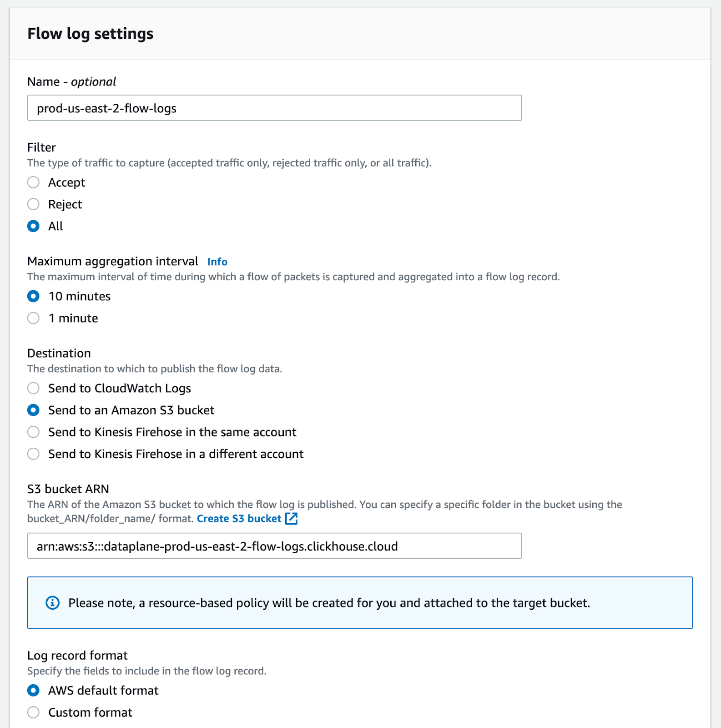Set aggregation interval to 10 minutes
This screenshot has width=721, height=728.
click(33, 296)
